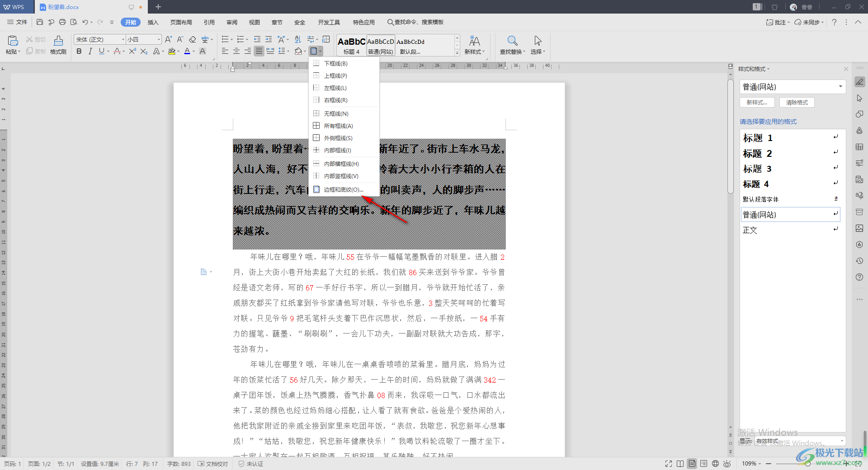868x470 pixels.
Task: Open the current style dropdown in styles pane
Action: click(x=840, y=86)
